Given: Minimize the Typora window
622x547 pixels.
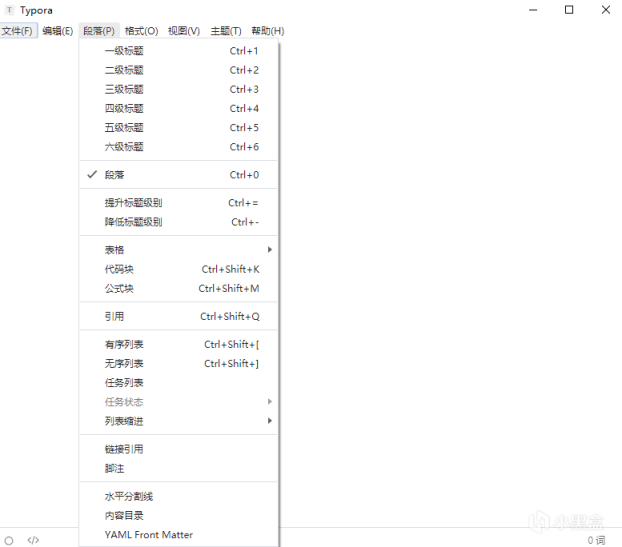Looking at the screenshot, I should 533,10.
